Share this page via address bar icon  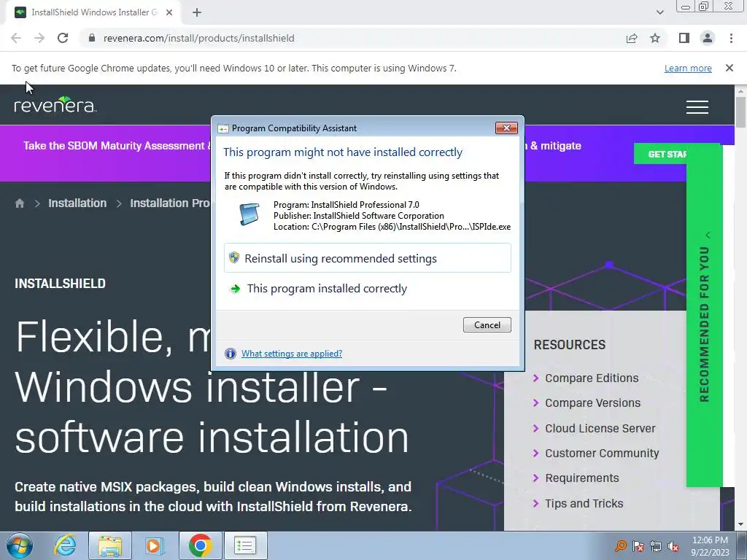pos(632,38)
